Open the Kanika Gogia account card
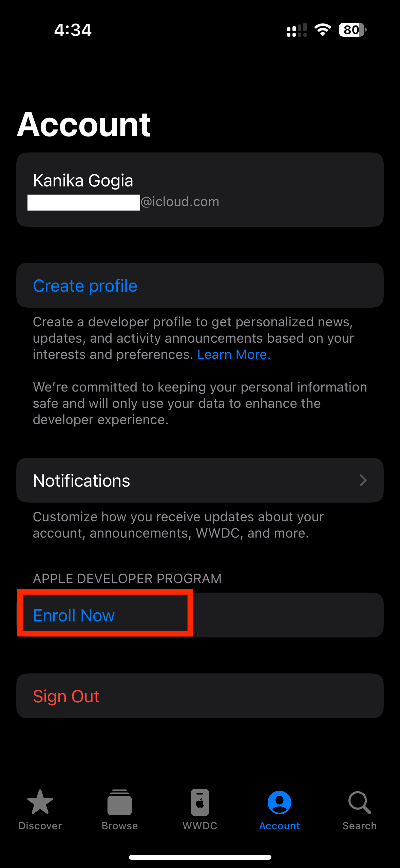This screenshot has width=400, height=868. (x=200, y=189)
